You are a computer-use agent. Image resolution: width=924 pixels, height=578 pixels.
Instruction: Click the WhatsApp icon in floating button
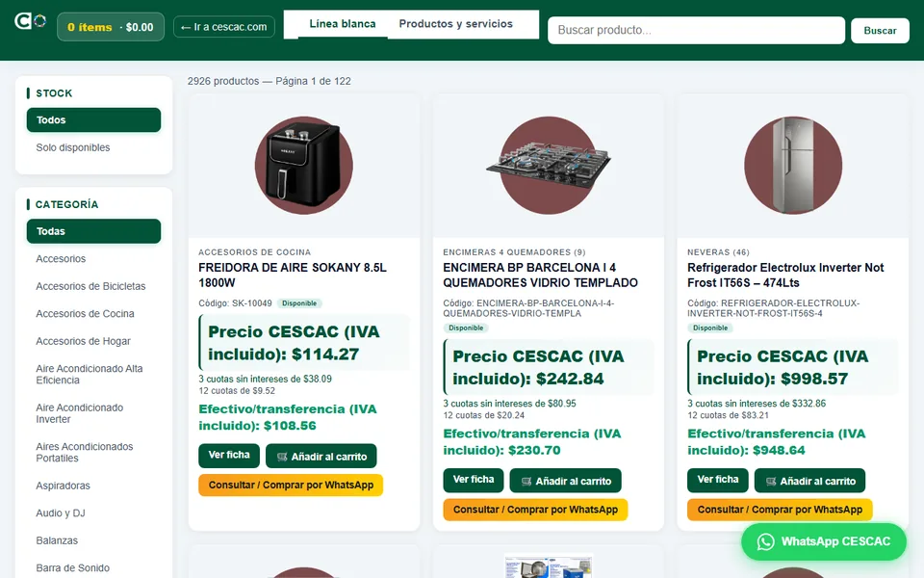pyautogui.click(x=765, y=541)
